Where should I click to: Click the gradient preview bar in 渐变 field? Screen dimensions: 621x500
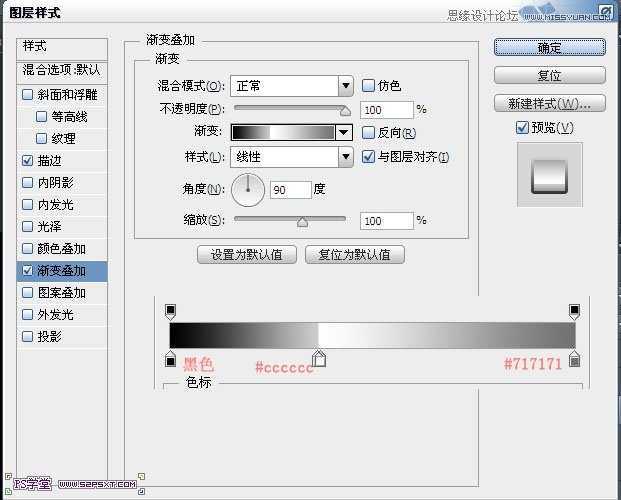[283, 132]
